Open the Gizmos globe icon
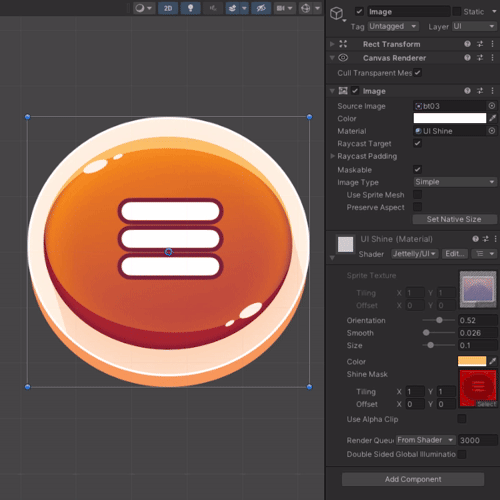The height and width of the screenshot is (500, 500). [305, 8]
